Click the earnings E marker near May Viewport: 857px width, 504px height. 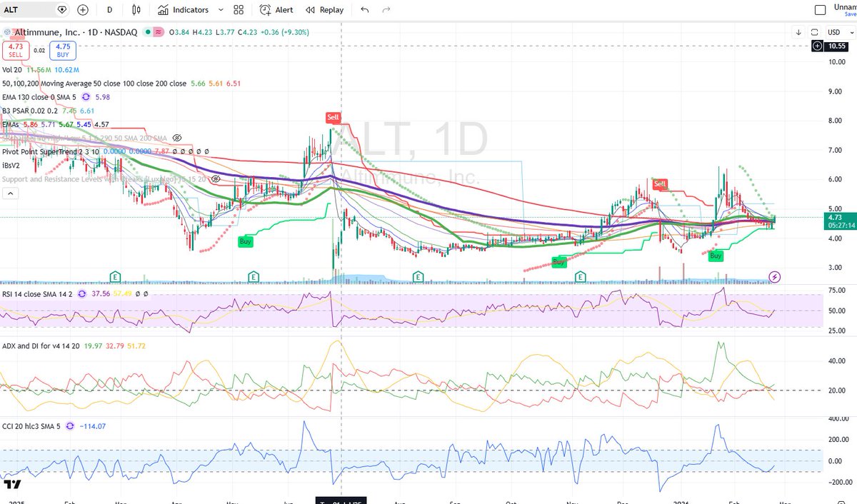point(253,276)
